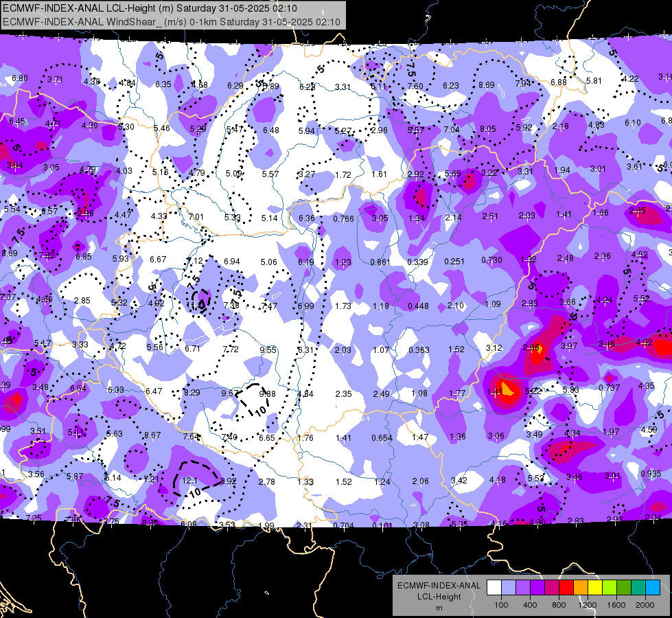Image resolution: width=672 pixels, height=618 pixels.
Task: Click the map value '0.935'
Action: 651,474
